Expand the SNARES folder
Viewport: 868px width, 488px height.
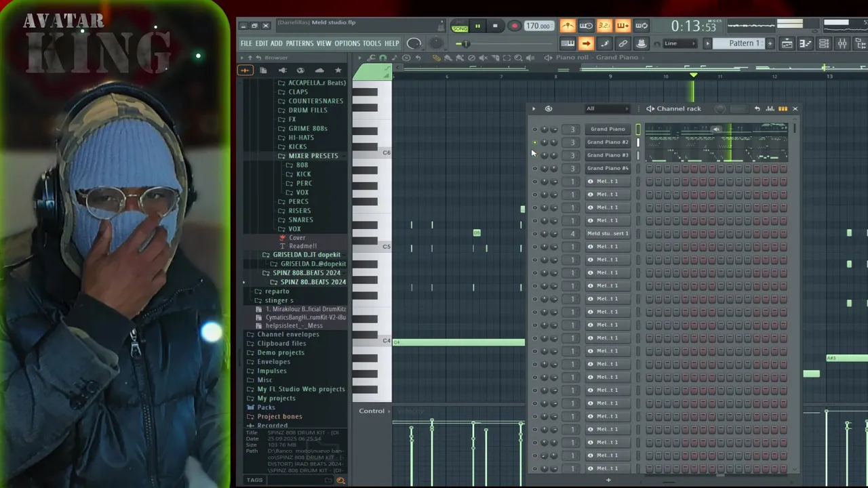[x=300, y=220]
